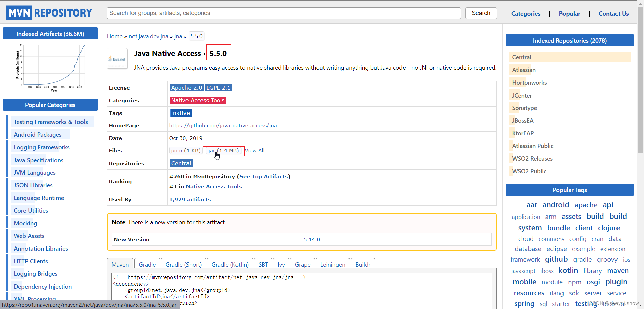Open the Contact Us link
Viewport: 644px width, 309px height.
pyautogui.click(x=613, y=14)
